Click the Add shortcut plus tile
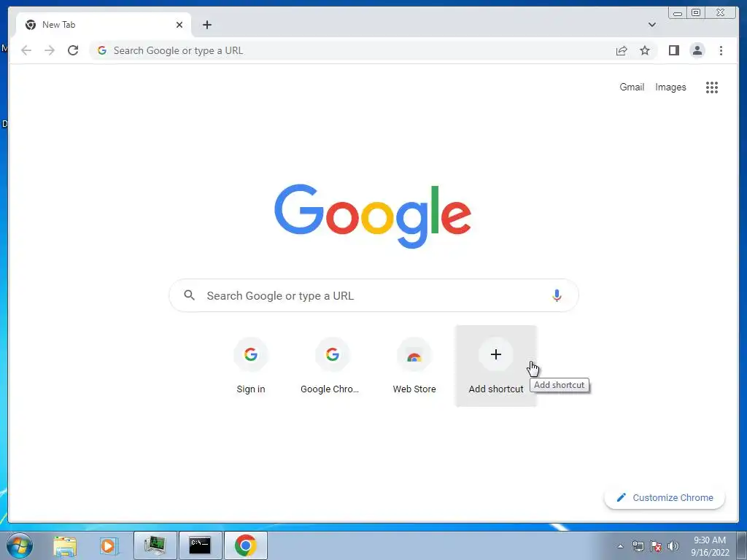Image resolution: width=747 pixels, height=560 pixels. [496, 366]
